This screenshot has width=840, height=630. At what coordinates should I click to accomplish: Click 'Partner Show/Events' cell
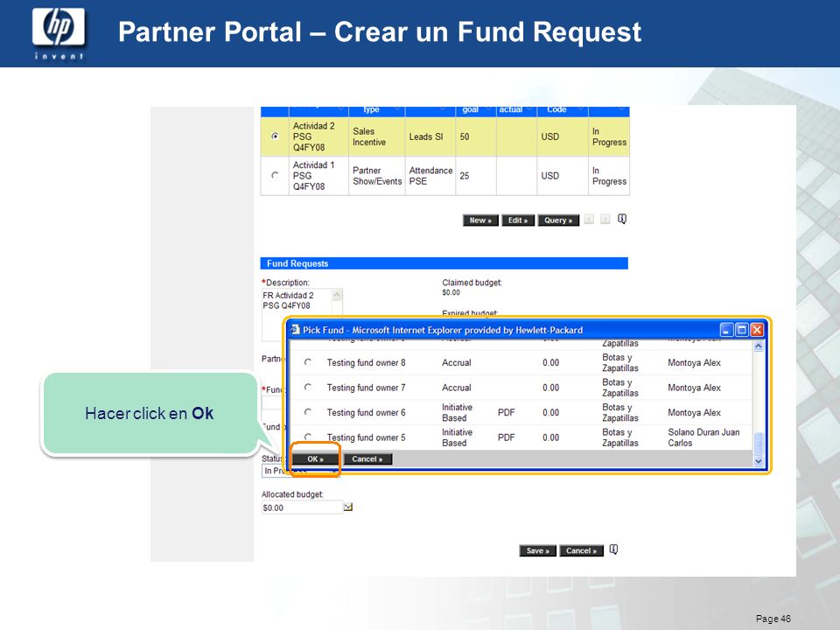point(377,176)
